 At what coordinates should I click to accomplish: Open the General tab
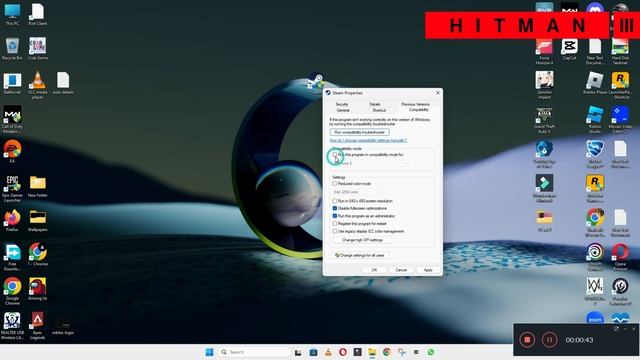[342, 110]
